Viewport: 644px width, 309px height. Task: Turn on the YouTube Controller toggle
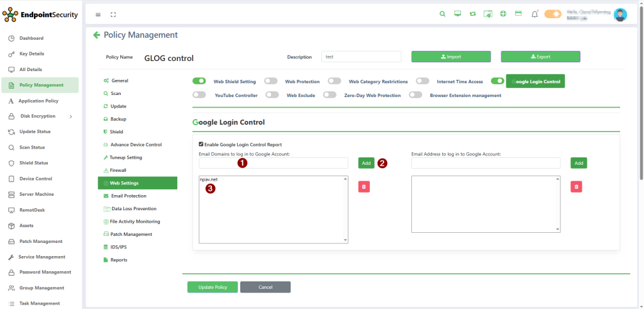click(199, 95)
